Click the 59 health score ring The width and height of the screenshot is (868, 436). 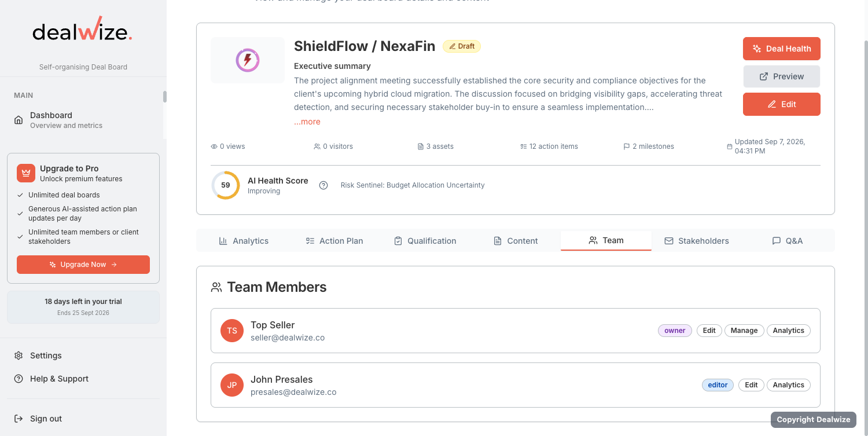tap(226, 185)
